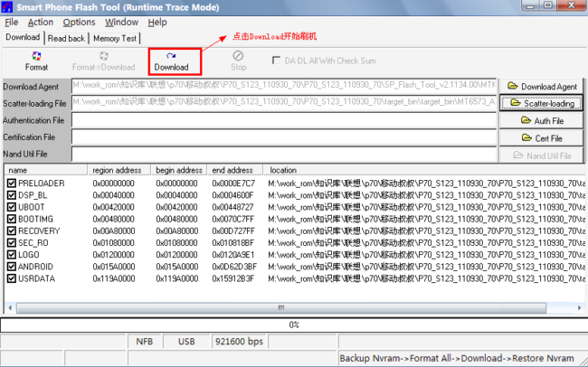Click the end address column header
Viewport: 588px width, 367px height.
tap(235, 170)
